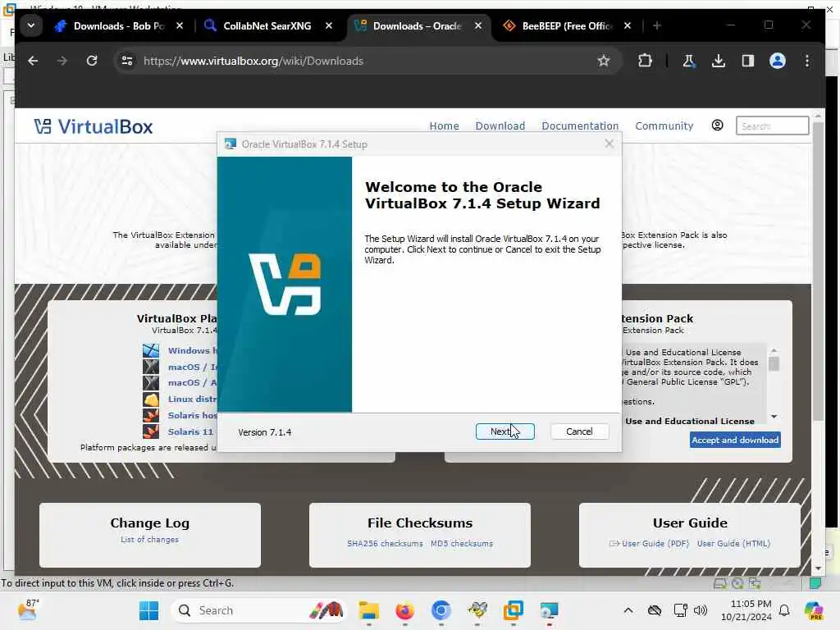Open the BeeBEEP bee taskbar icon
Image resolution: width=840 pixels, height=630 pixels.
click(x=477, y=610)
